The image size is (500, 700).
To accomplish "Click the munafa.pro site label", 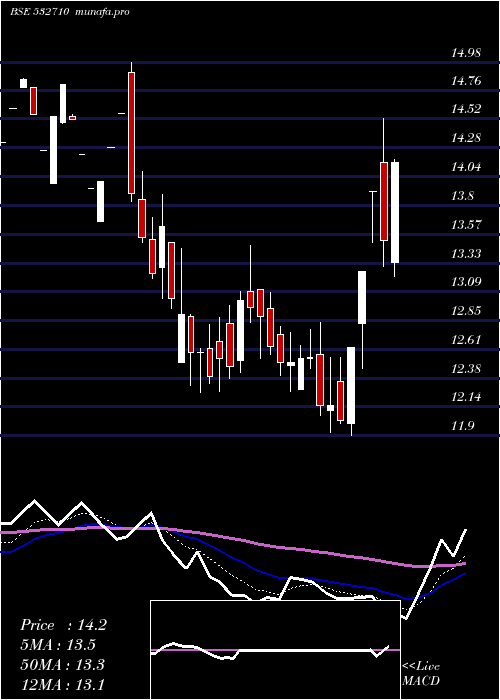I will [x=101, y=12].
